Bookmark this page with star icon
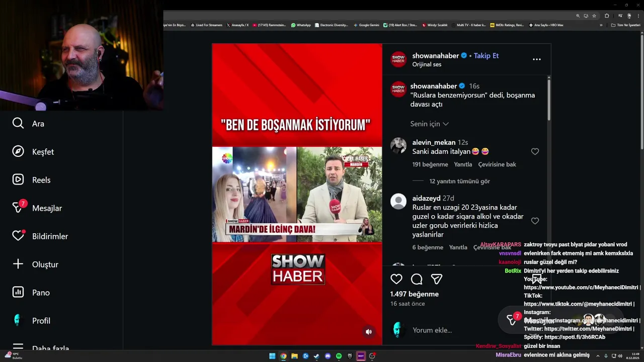The width and height of the screenshot is (644, 362). [x=594, y=16]
